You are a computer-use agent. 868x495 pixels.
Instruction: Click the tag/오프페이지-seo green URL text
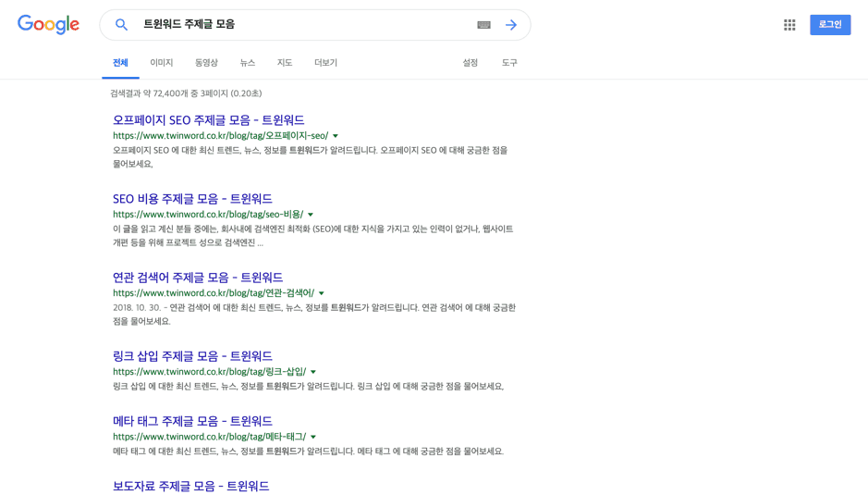pyautogui.click(x=220, y=136)
